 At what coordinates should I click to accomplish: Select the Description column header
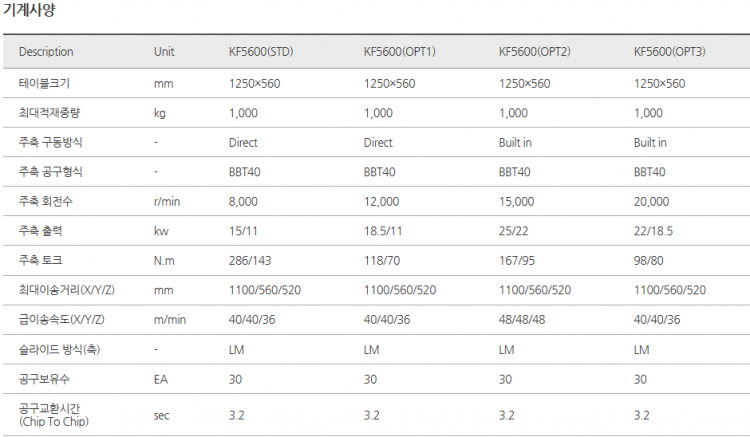46,52
